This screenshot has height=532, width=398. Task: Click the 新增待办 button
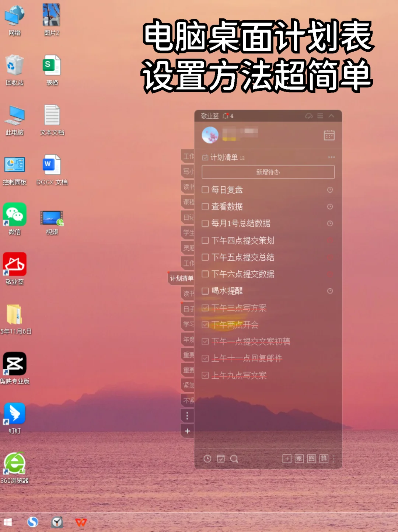coord(268,172)
